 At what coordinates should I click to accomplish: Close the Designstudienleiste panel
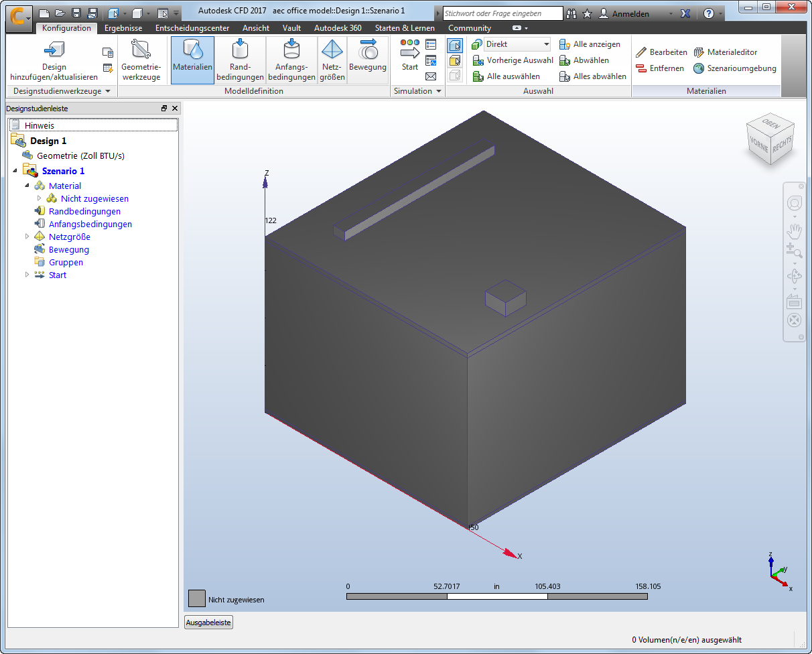(x=175, y=109)
